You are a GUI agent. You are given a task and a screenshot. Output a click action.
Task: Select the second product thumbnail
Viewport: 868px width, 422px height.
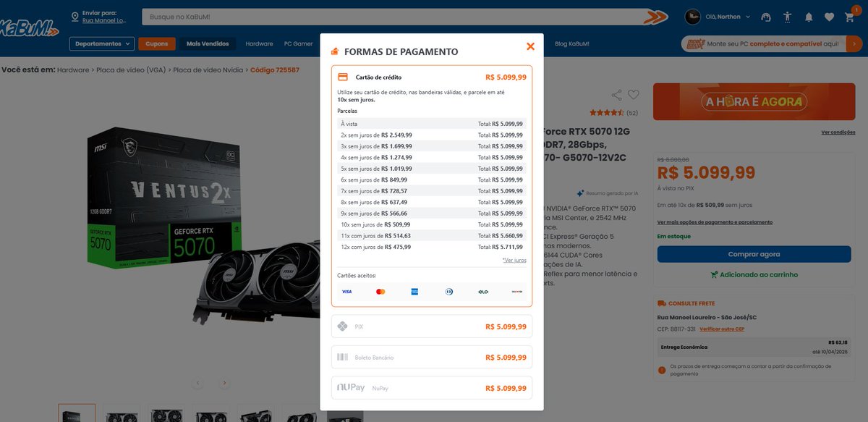coord(122,413)
